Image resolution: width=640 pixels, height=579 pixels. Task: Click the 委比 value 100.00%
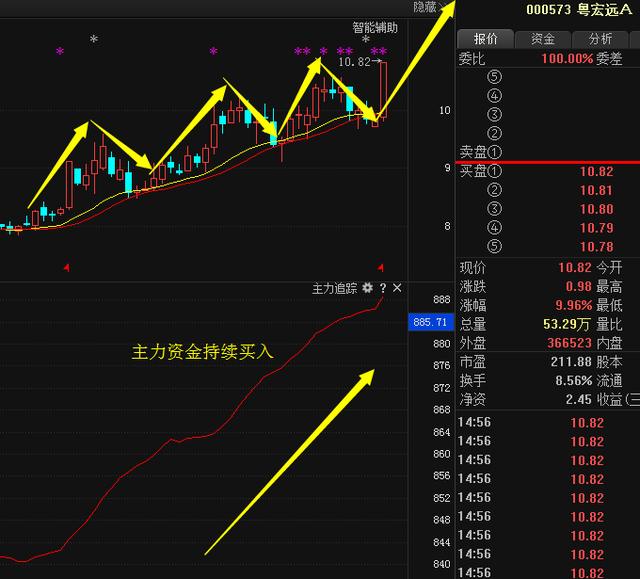[567, 59]
